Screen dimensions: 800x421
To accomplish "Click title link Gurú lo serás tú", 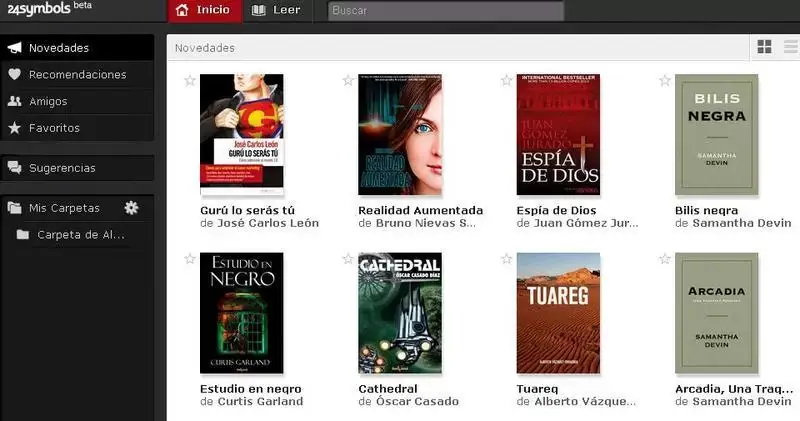I will 247,210.
